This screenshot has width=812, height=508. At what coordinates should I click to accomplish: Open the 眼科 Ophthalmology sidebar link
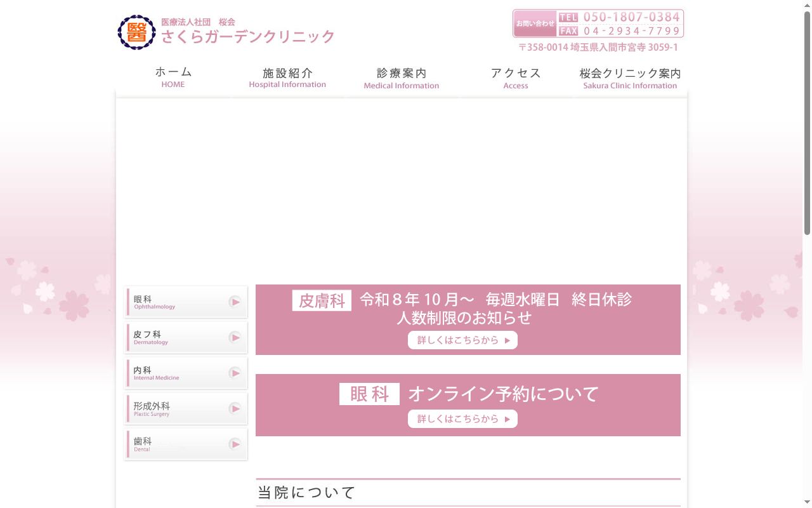point(186,302)
